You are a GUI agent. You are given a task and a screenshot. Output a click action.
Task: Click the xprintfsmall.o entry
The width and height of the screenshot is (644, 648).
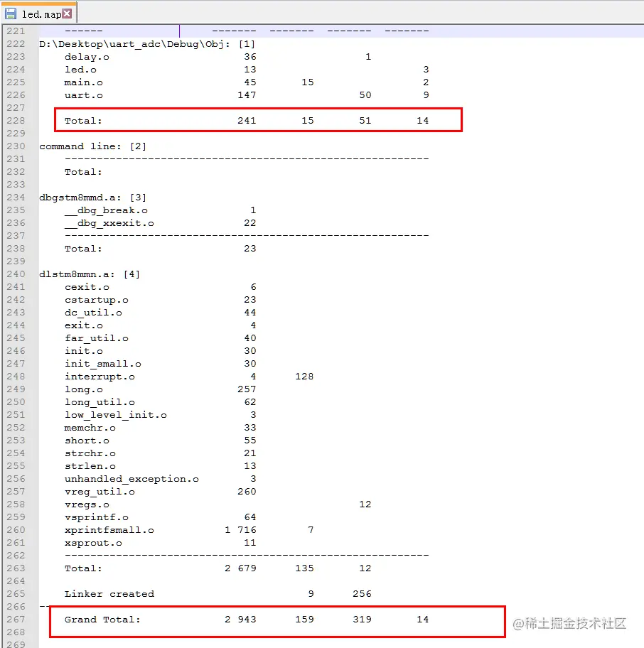[x=109, y=530]
